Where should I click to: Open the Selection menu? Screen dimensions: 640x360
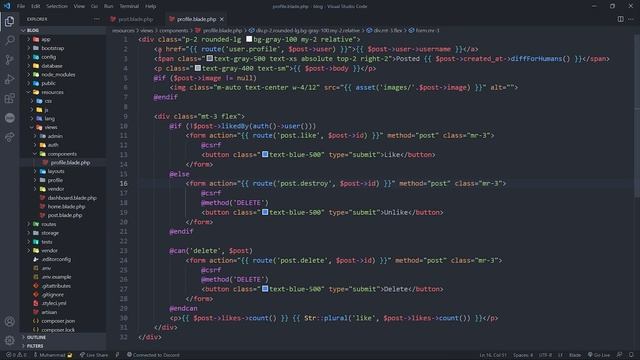pyautogui.click(x=57, y=6)
